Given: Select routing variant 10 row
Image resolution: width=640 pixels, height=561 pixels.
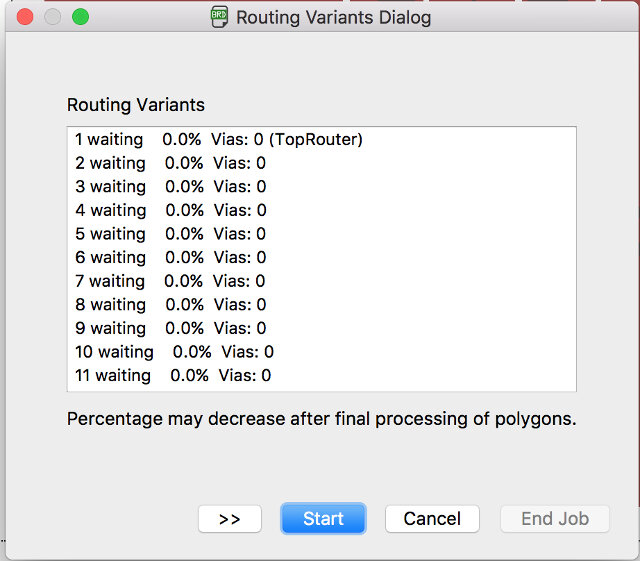Looking at the screenshot, I should 322,352.
